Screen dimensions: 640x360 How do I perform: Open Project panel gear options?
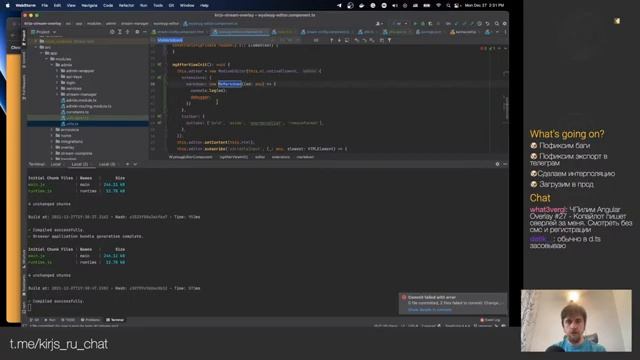coord(137,32)
